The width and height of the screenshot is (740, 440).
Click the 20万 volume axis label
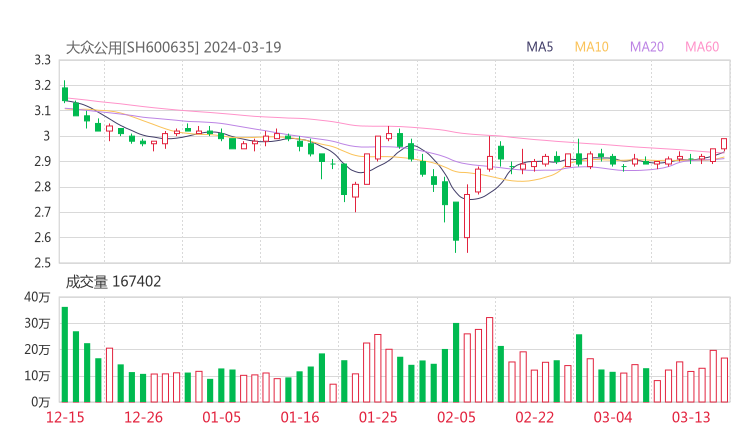37,350
